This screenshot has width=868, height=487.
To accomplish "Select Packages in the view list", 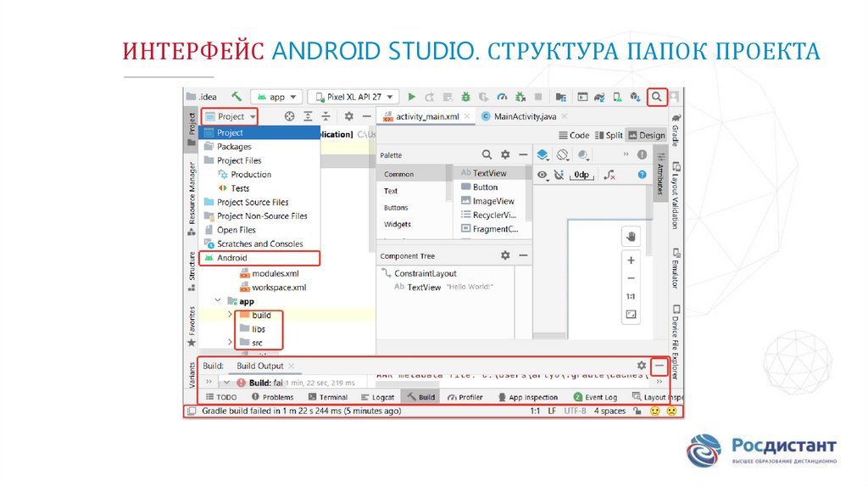I will pos(259,146).
